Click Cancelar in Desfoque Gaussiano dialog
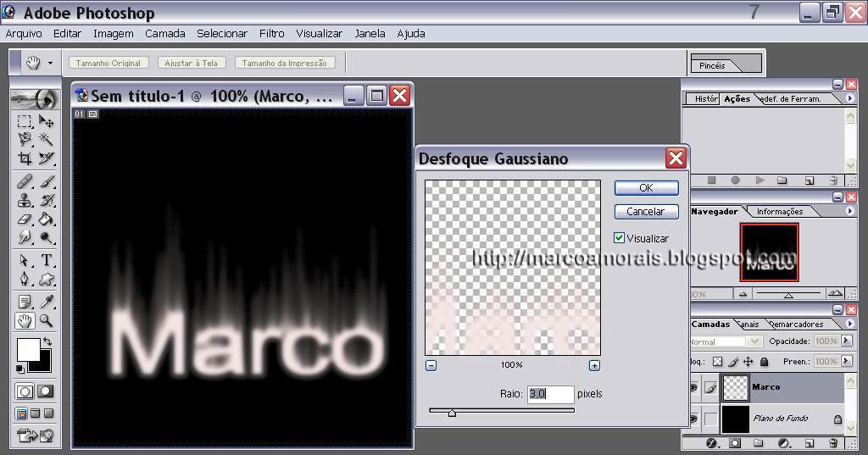This screenshot has height=455, width=868. (x=646, y=212)
